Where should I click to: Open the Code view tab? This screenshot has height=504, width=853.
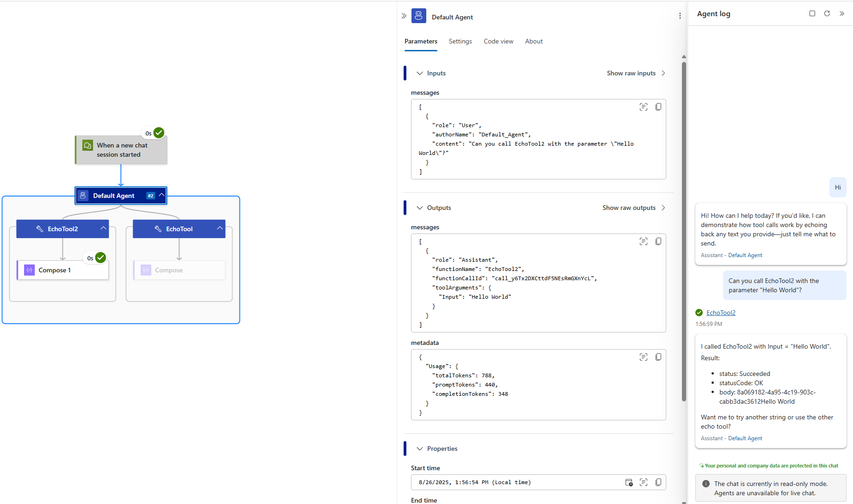pyautogui.click(x=498, y=41)
